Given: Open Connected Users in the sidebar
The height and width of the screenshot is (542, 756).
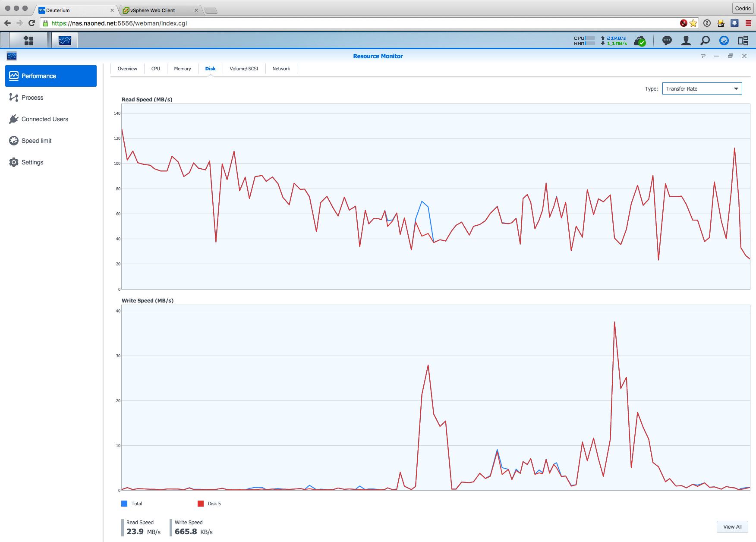Looking at the screenshot, I should coord(44,119).
